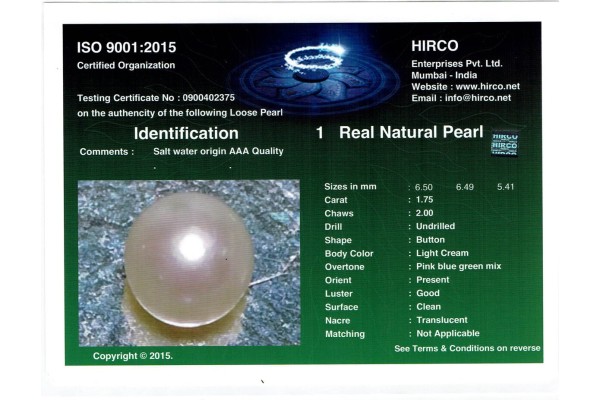Click the 'Body Color' label
This screenshot has height=400, width=600.
[x=349, y=253]
